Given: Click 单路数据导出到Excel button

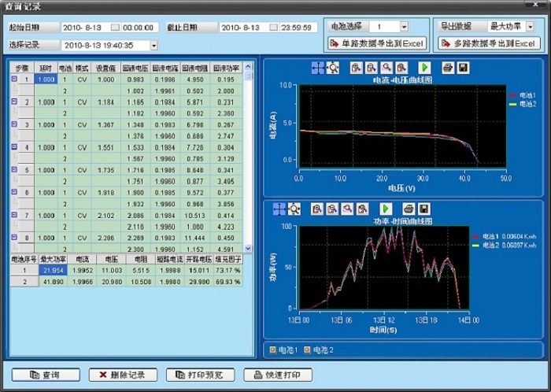Looking at the screenshot, I should 377,43.
